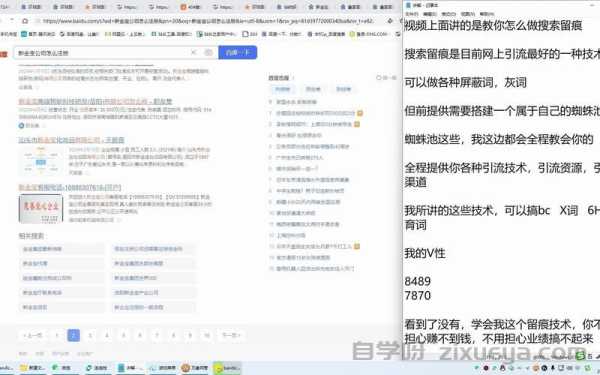Open the result thumbnail with red seal image
The width and height of the screenshot is (600, 375).
(41, 209)
